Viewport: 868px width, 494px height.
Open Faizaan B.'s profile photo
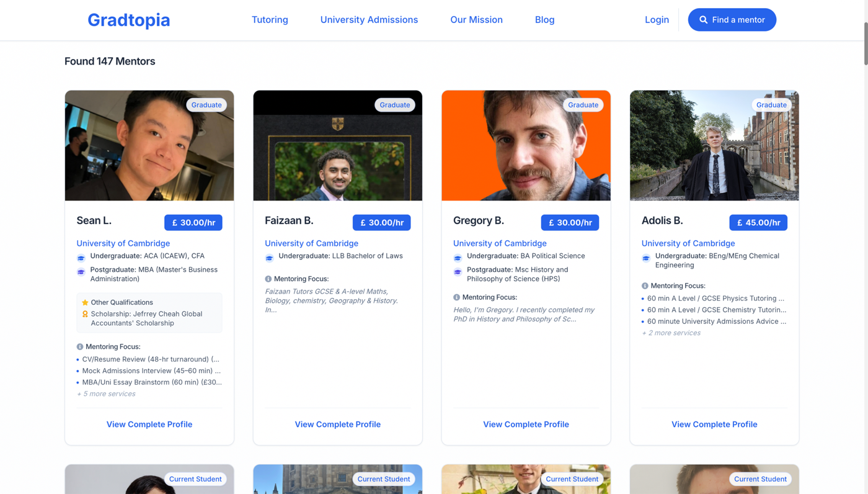(338, 146)
